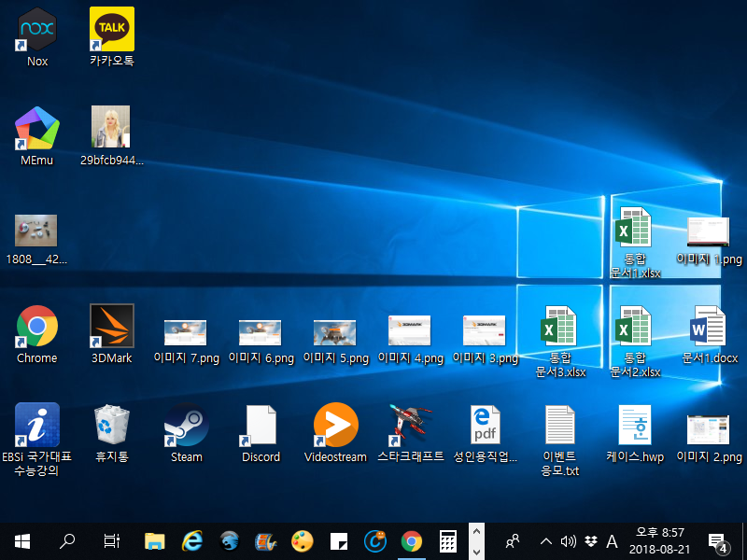Select the 3DMark desktop shortcut
Viewport: 747px width, 560px height.
(112, 334)
